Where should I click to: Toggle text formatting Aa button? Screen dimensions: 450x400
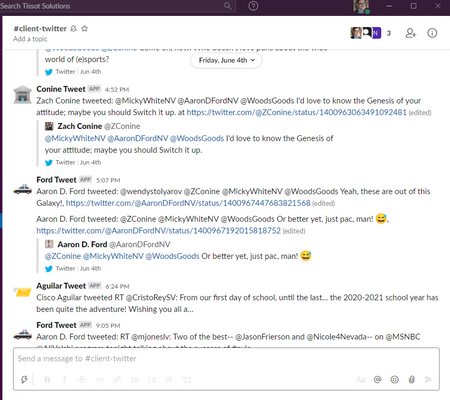point(360,380)
